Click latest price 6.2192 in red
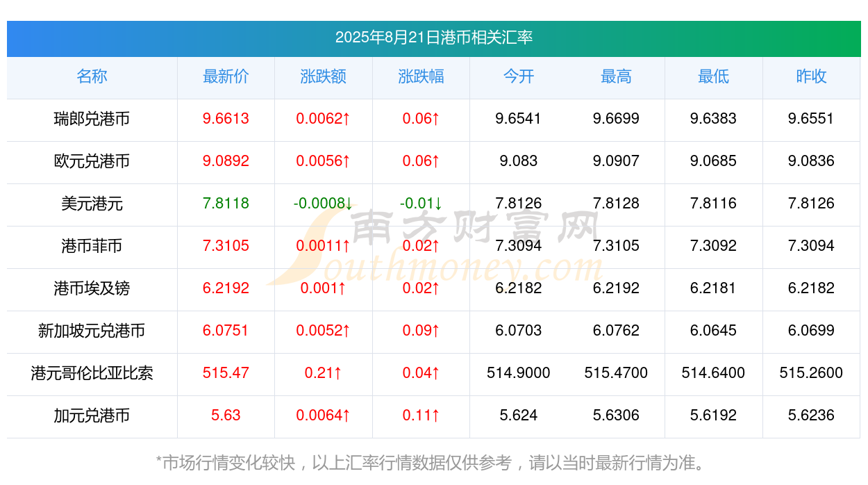The image size is (868, 485). [x=226, y=288]
